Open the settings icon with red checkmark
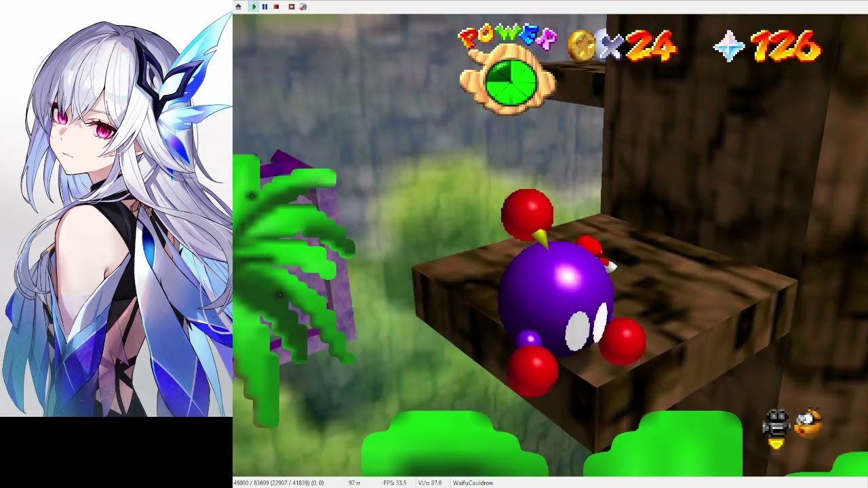 (x=303, y=7)
